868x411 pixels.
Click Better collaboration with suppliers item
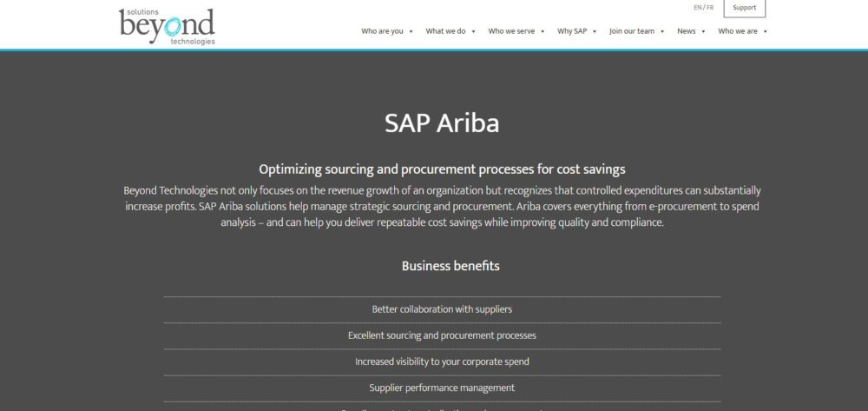point(442,308)
